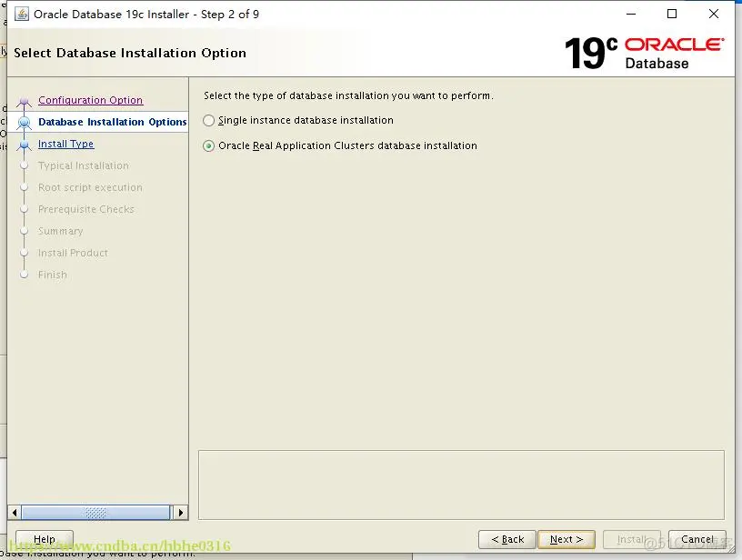
Task: Click the sidebar horizontal scrollbar thumb
Action: tap(95, 512)
